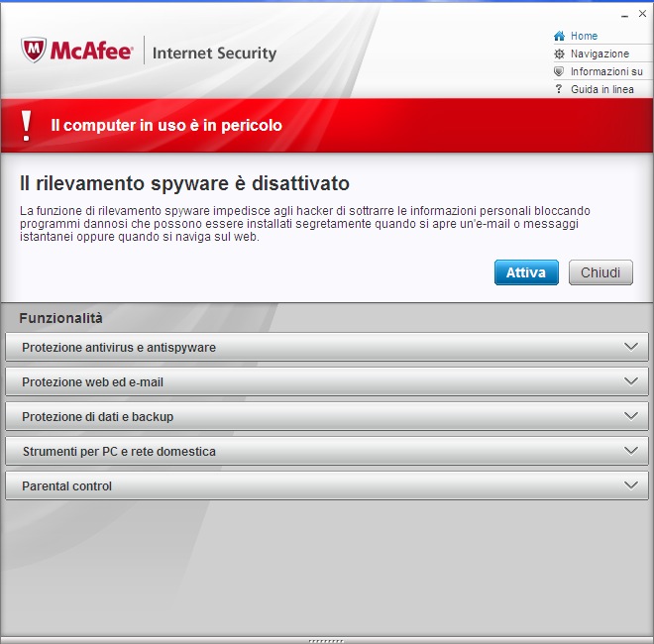Expand Strumenti per PC e rete domestica chevron
Image resolution: width=654 pixels, height=644 pixels.
(631, 451)
